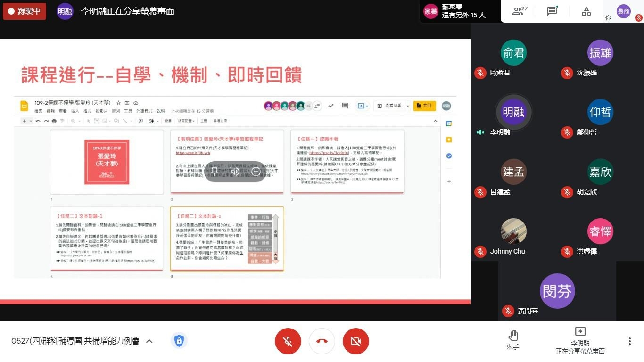Click the red recording indicator
Screen dimensions: 644x362
pos(25,11)
